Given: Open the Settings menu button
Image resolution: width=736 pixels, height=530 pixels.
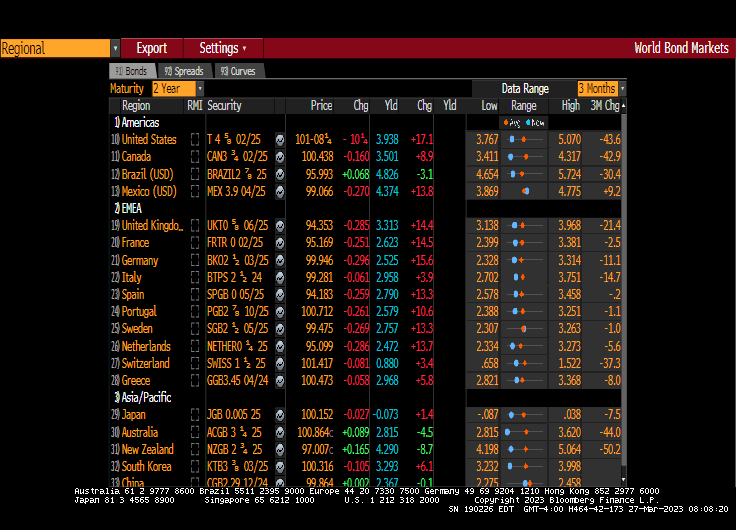Looking at the screenshot, I should point(223,48).
